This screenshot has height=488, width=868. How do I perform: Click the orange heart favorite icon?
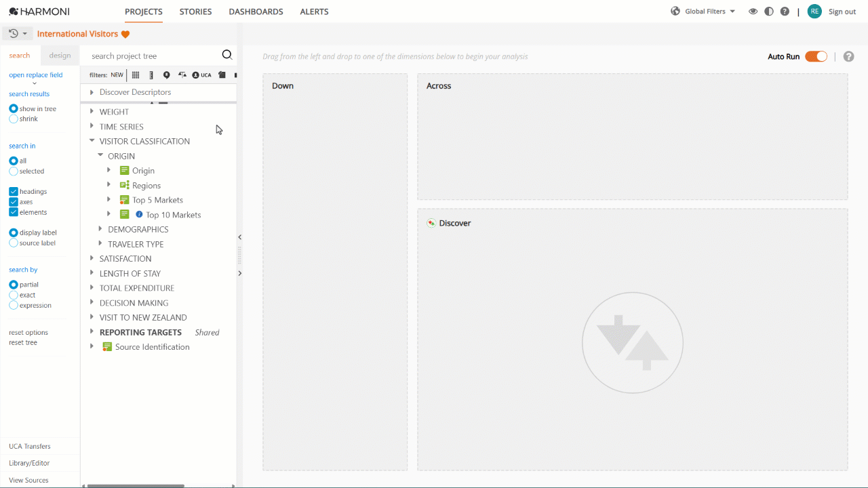click(x=125, y=35)
